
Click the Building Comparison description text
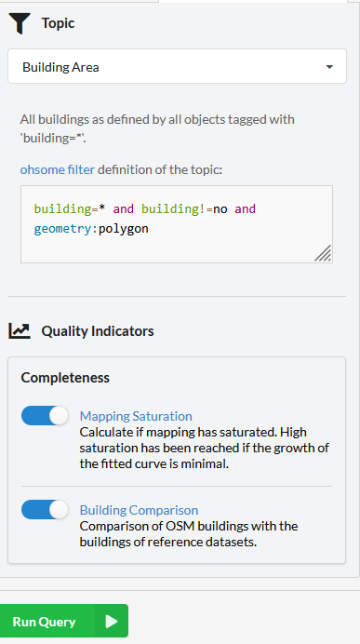(189, 534)
